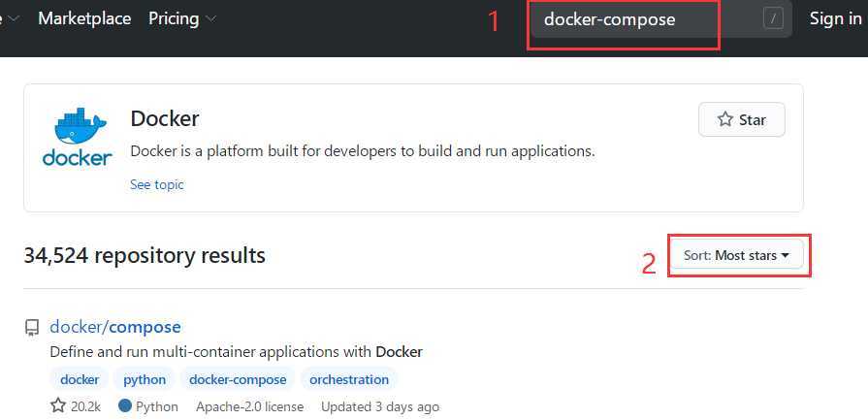
Task: Click the docker-compose search field
Action: tap(661, 19)
